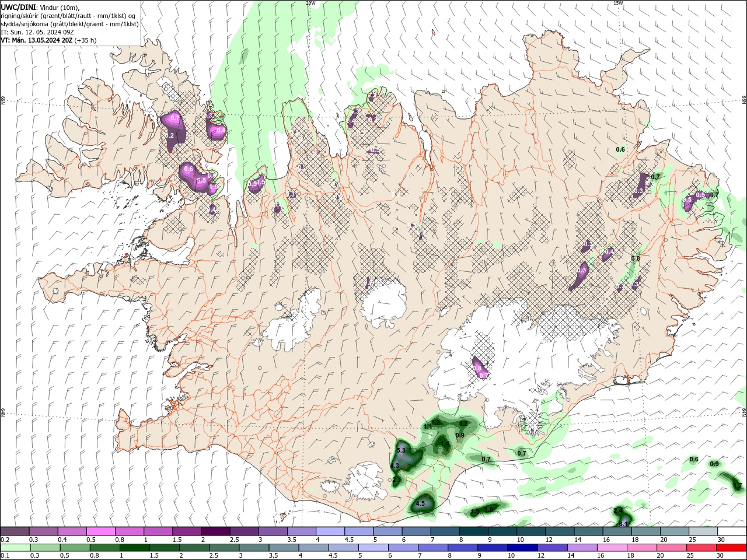Select the navy blue bottom legend row swatch between 10 and 12
The height and width of the screenshot is (560, 747).
coord(521,548)
